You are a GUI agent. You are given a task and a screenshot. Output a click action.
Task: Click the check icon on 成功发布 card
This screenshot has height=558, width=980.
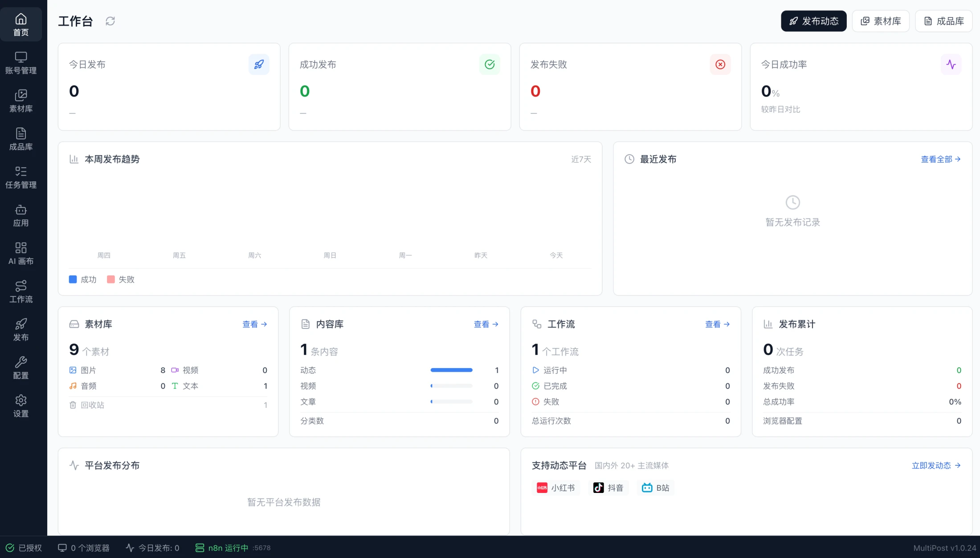[x=490, y=65]
